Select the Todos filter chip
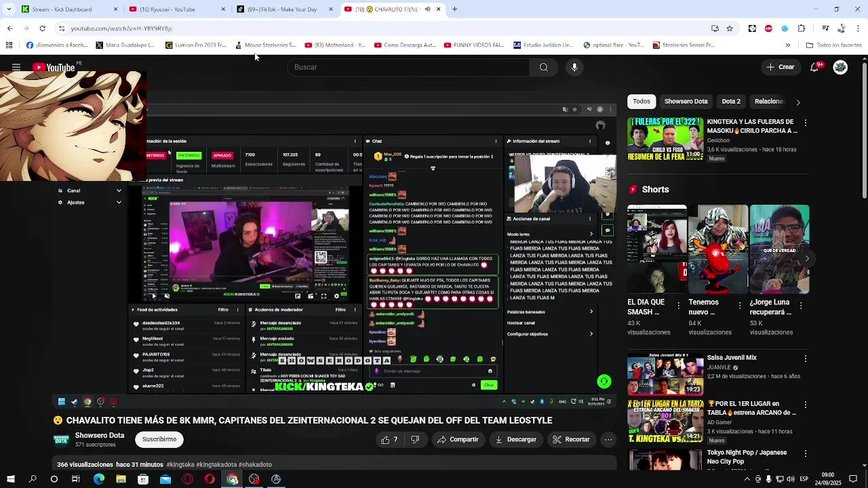 coord(642,102)
